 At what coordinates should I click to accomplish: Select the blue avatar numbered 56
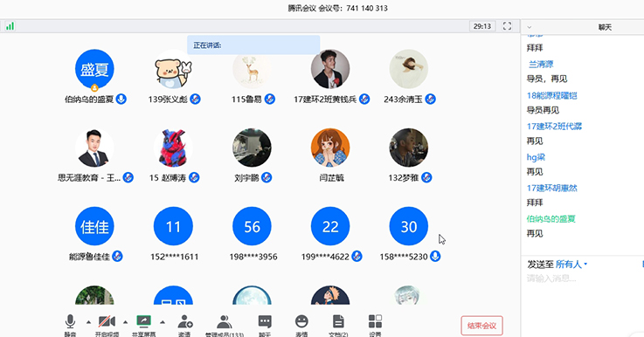click(252, 226)
